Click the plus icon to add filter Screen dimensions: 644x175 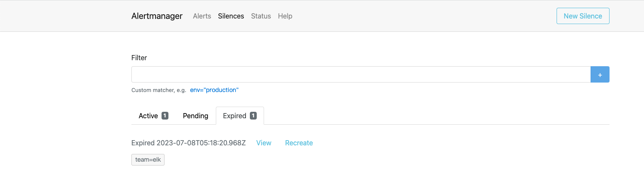[600, 74]
